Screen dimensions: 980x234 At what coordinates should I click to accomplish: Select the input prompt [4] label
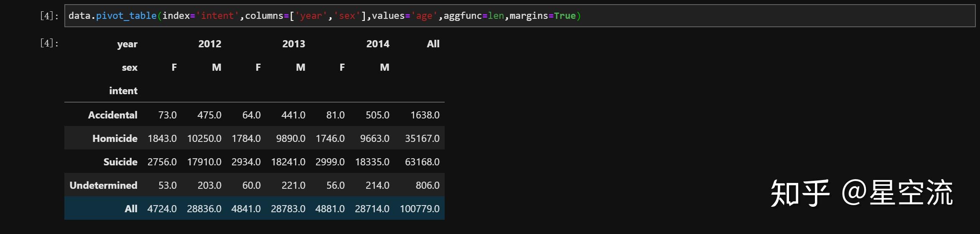click(49, 16)
